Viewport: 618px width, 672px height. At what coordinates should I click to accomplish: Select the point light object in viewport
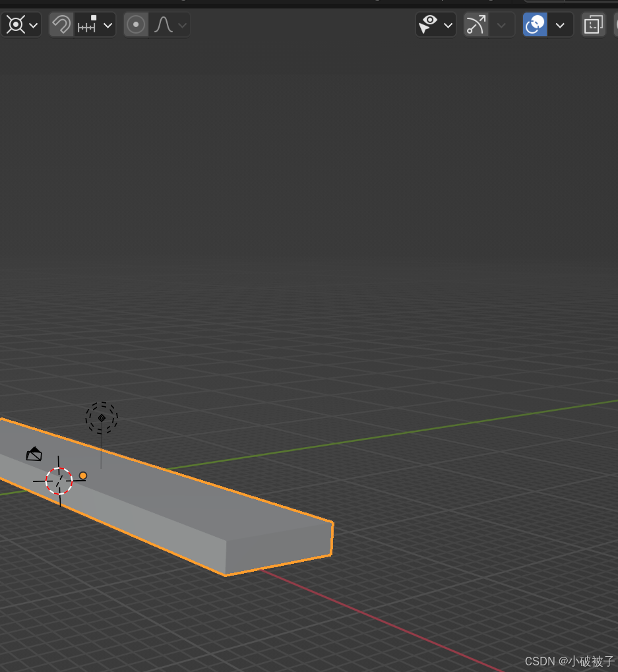point(102,418)
